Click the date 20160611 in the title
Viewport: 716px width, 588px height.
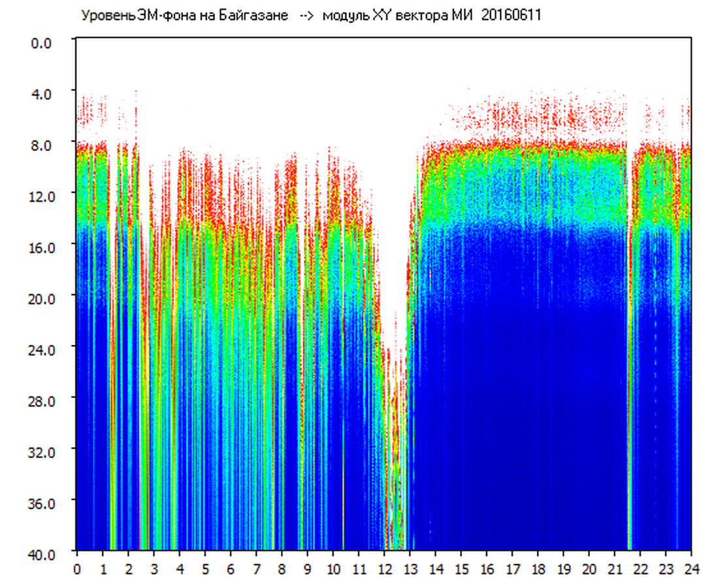pyautogui.click(x=511, y=16)
